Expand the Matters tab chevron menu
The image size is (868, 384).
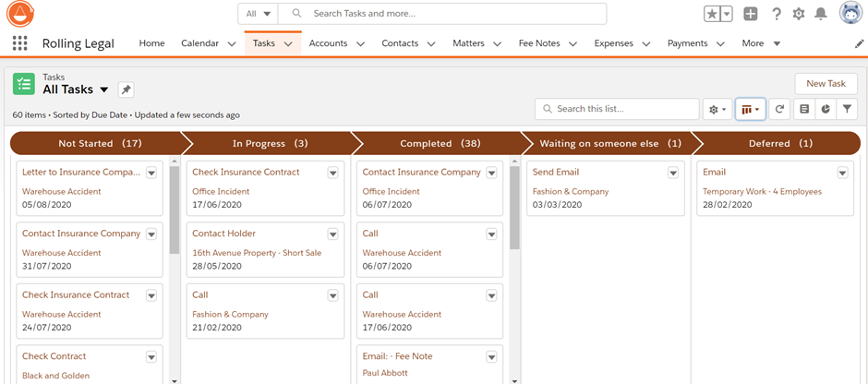click(x=497, y=43)
